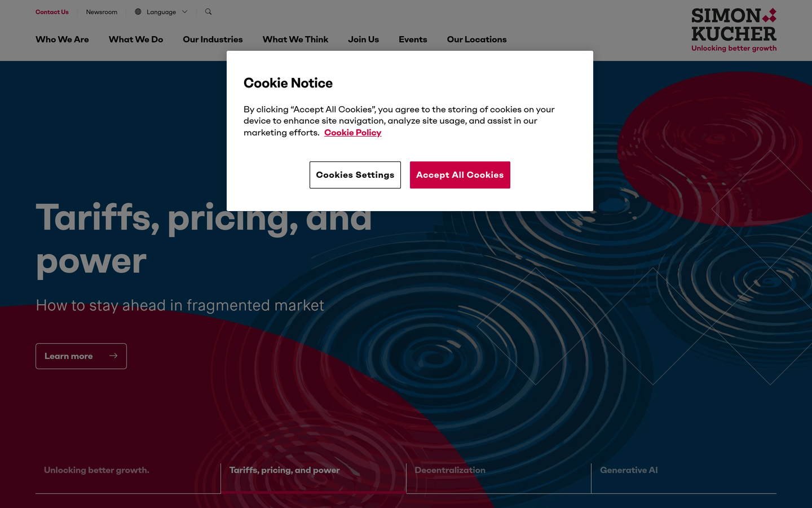
Task: Click the search magnifier icon
Action: point(209,12)
